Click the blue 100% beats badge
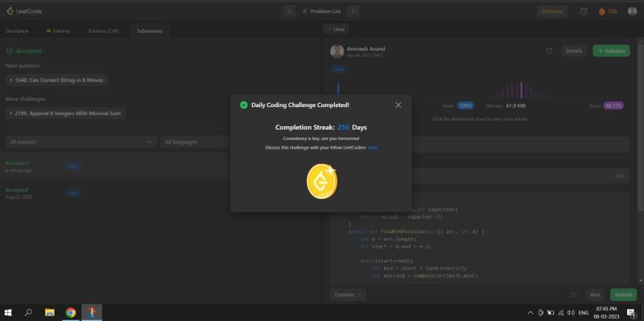The width and height of the screenshot is (644, 321). pyautogui.click(x=465, y=105)
